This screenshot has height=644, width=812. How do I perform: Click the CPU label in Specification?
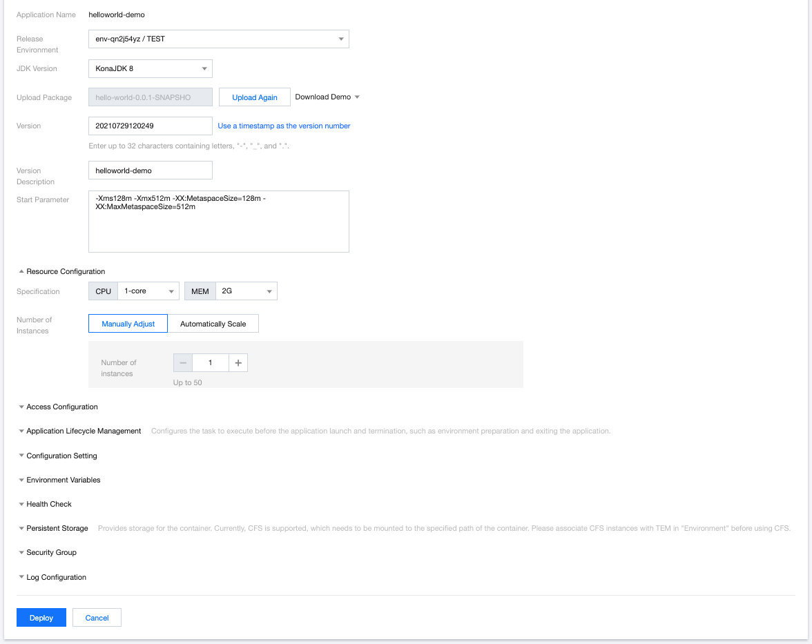click(103, 291)
